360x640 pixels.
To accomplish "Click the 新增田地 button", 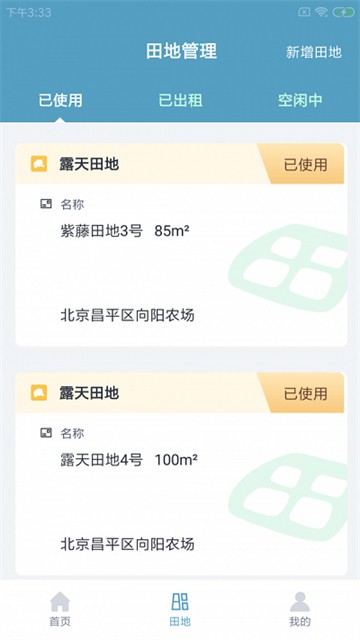I will pos(313,52).
